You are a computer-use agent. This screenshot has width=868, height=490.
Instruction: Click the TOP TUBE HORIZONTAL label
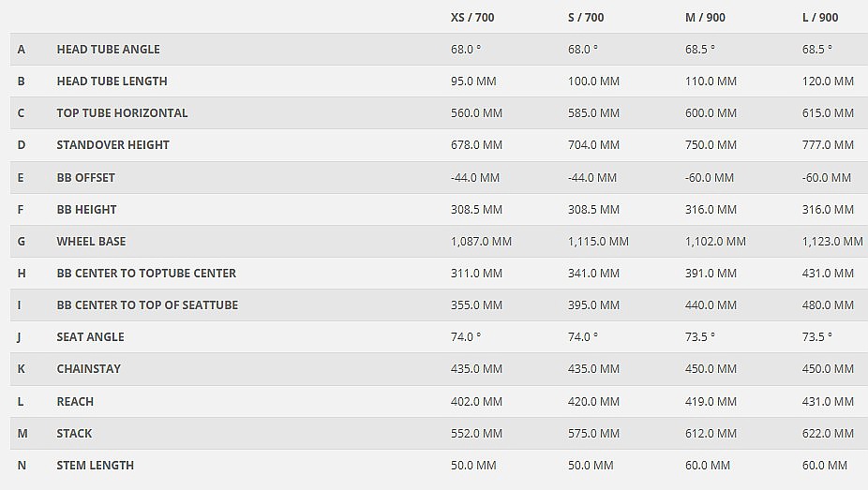coord(122,112)
